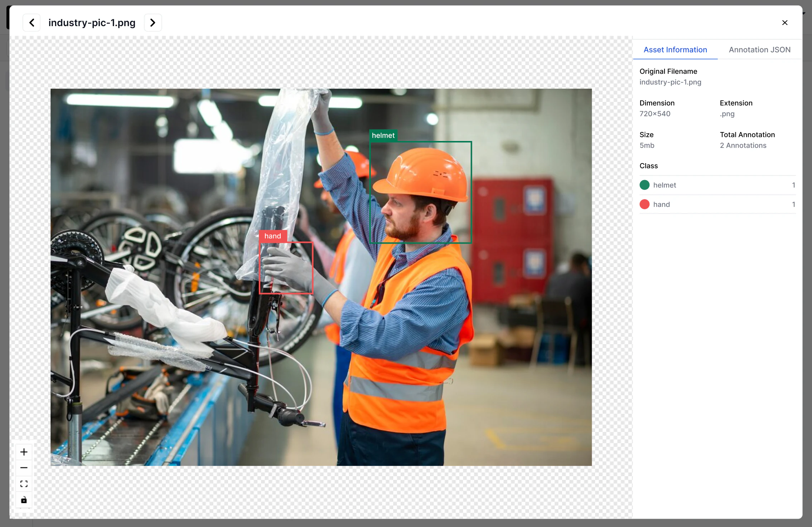Screen dimensions: 812x527
Task: Click the count 1 beside helmet
Action: tap(793, 185)
